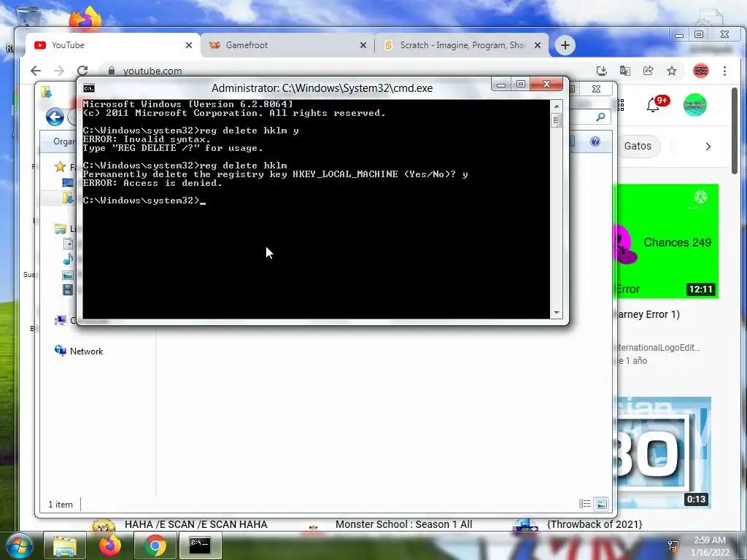Image resolution: width=747 pixels, height=560 pixels.
Task: Close the Gamefroot tab
Action: 363,45
